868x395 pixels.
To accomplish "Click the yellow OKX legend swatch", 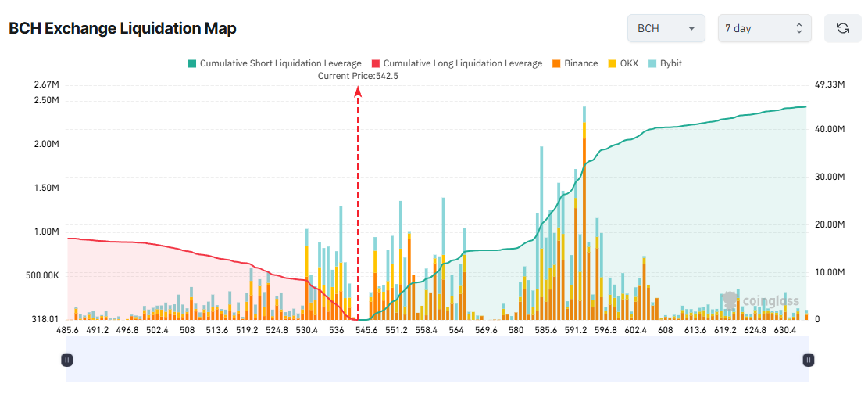I will tap(613, 63).
